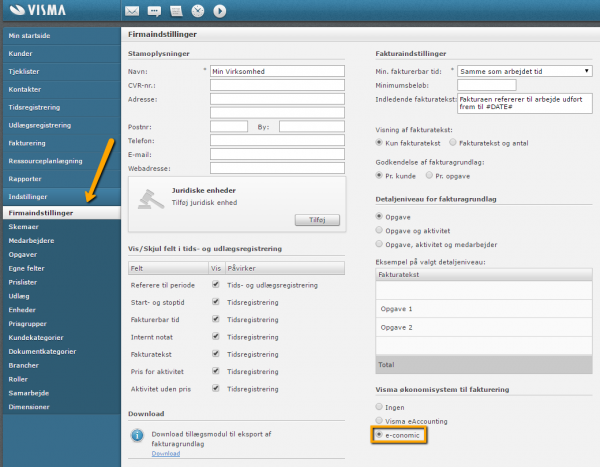Open the mail envelope icon in top toolbar
The width and height of the screenshot is (600, 467).
tap(132, 11)
